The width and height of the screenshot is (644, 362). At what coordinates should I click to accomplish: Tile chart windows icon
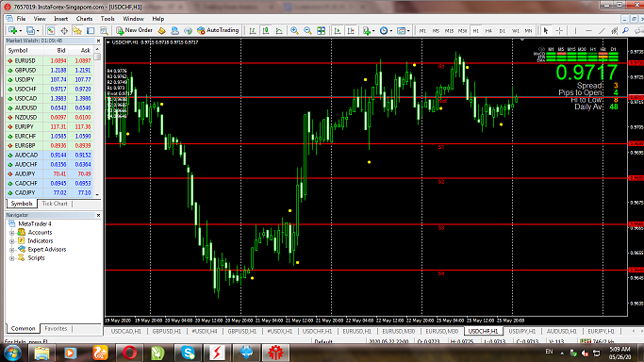pyautogui.click(x=322, y=31)
